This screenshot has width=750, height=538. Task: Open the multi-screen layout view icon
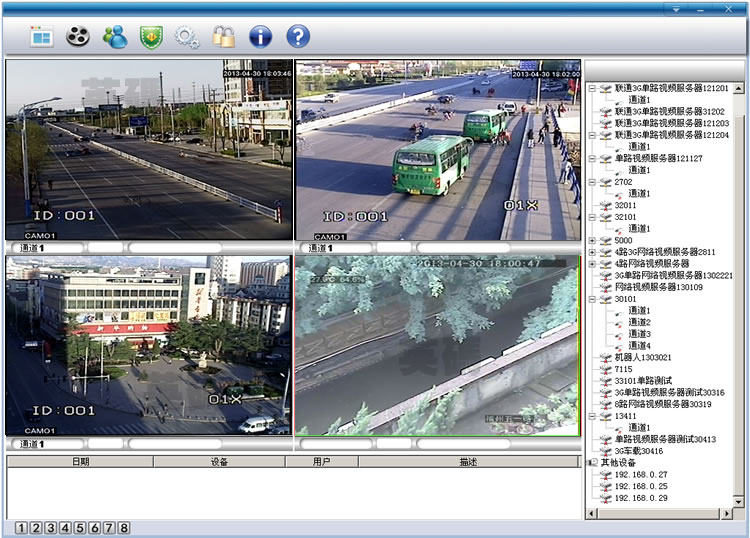click(x=41, y=37)
